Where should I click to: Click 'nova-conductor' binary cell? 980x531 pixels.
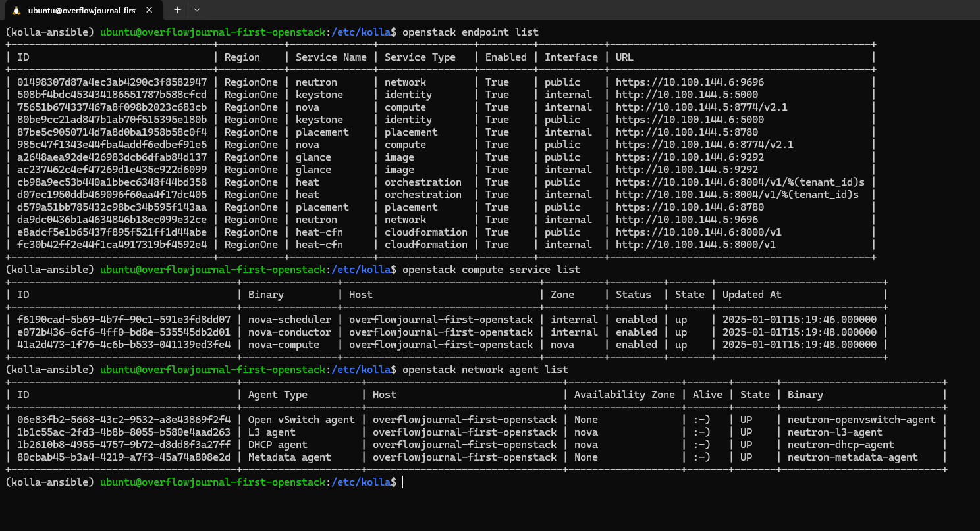click(x=290, y=332)
